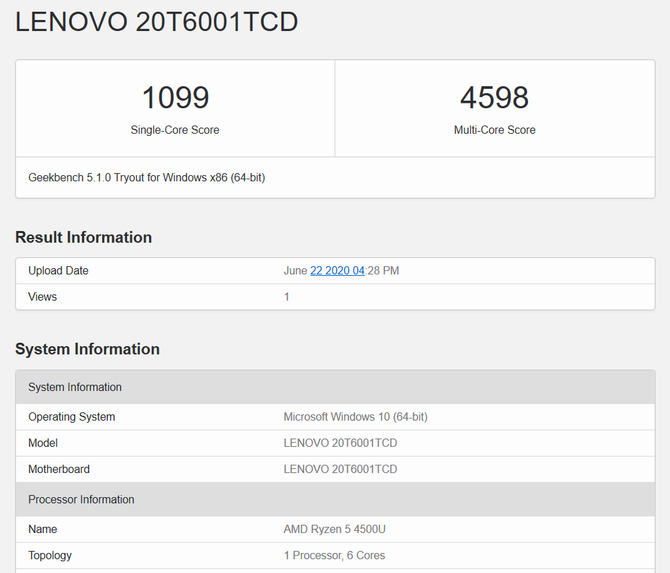The width and height of the screenshot is (670, 573).
Task: Click the Motherboard row label
Action: coord(59,469)
